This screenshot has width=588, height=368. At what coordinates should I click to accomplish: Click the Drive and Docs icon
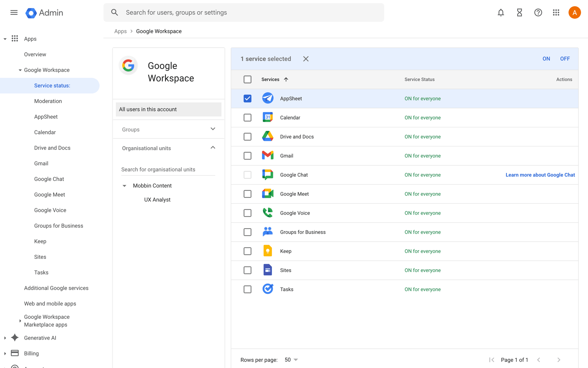[x=268, y=136]
